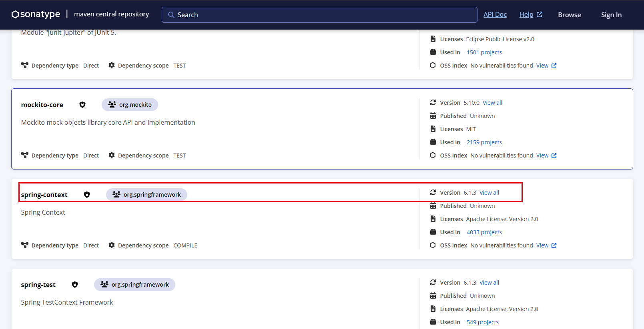Focus the Search input field
The image size is (644, 329).
click(319, 15)
